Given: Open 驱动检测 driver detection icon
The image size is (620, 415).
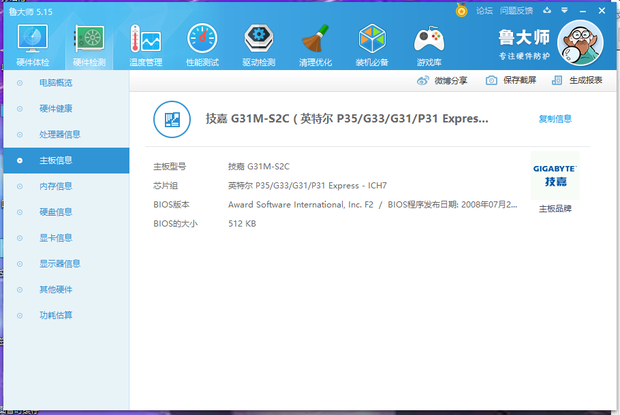Looking at the screenshot, I should point(259,45).
